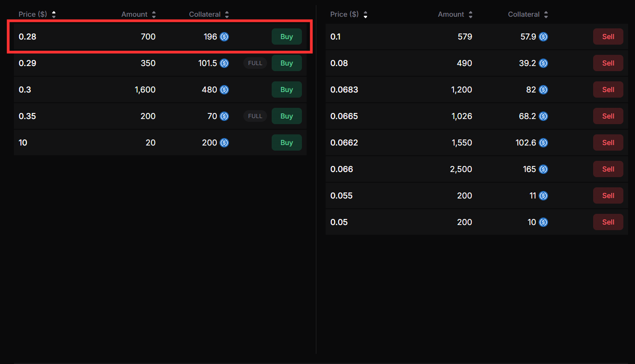Sort buy orders by Amount column
This screenshot has width=635, height=364.
coord(154,14)
